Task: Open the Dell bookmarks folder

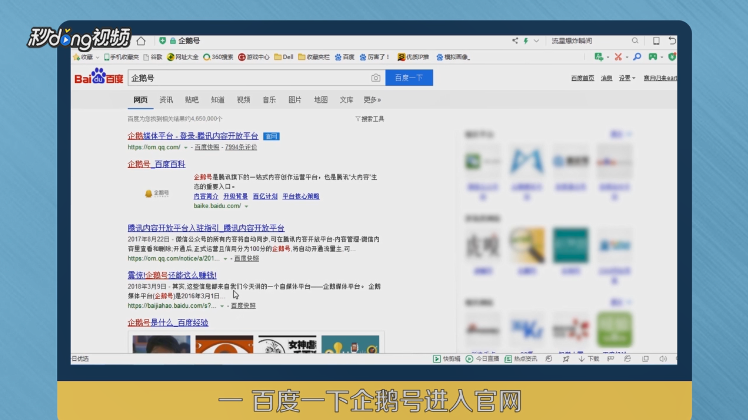Action: point(284,57)
